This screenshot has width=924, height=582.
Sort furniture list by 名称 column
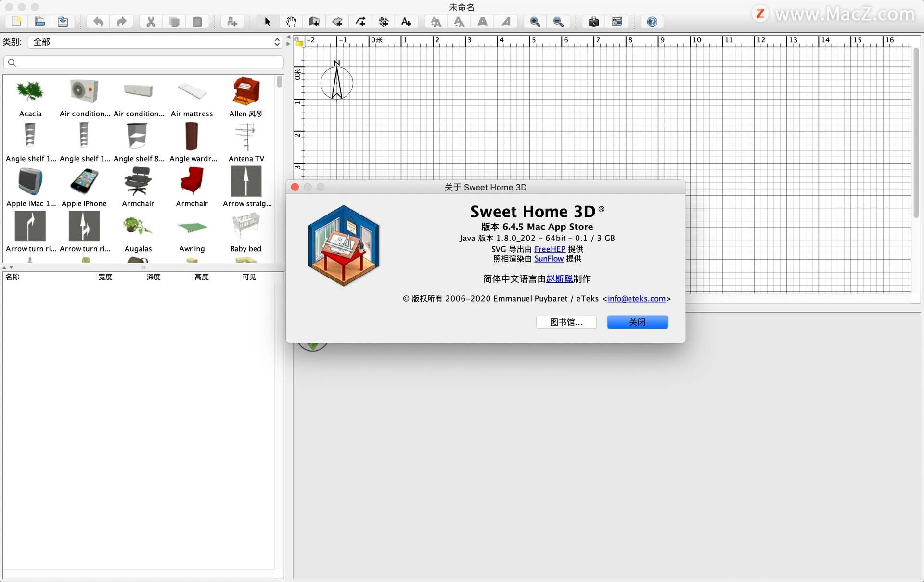pyautogui.click(x=48, y=277)
